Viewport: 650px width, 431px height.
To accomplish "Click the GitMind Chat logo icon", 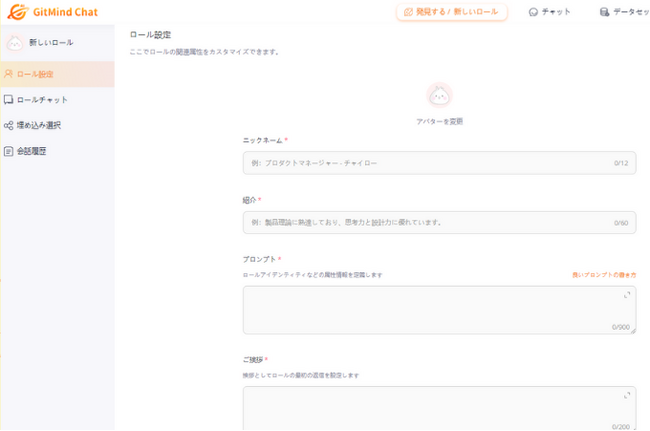I will pos(18,12).
